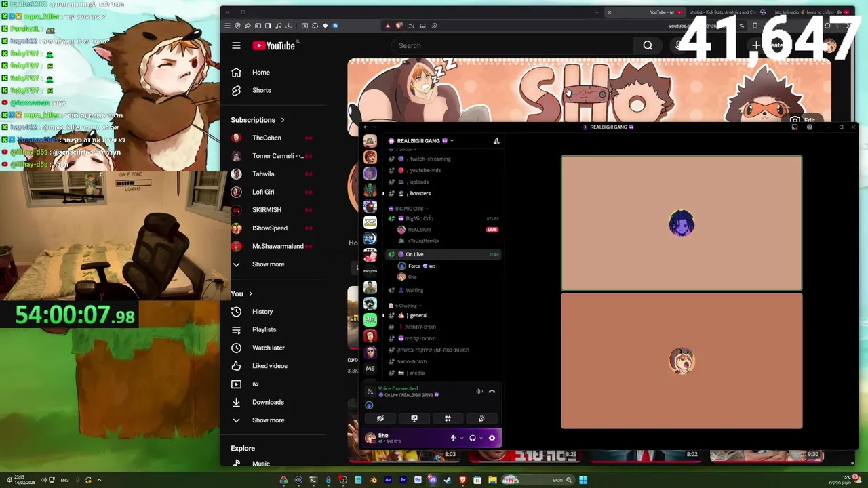The image size is (868, 488).
Task: Open browser extensions puzzle icon
Action: pos(315,26)
